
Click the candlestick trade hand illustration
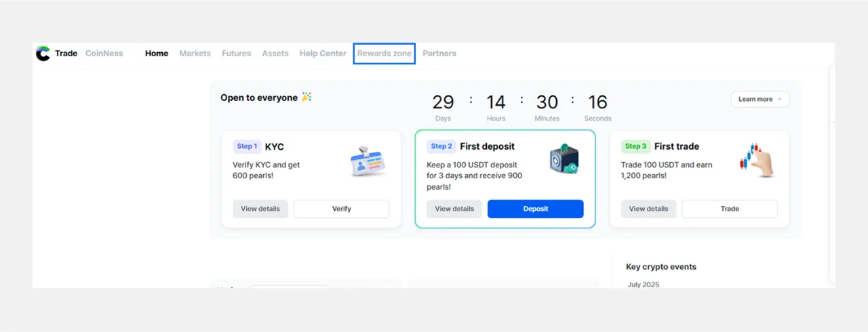point(756,161)
